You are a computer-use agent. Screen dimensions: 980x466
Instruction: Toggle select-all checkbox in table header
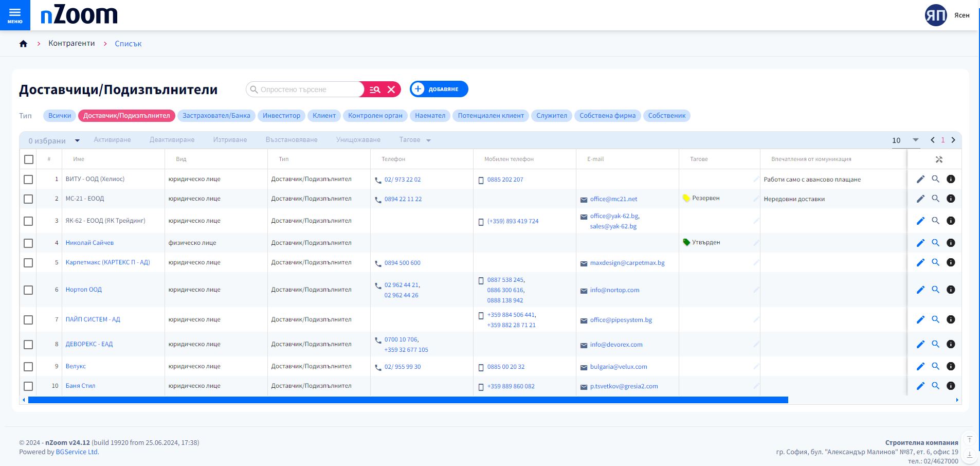point(29,159)
